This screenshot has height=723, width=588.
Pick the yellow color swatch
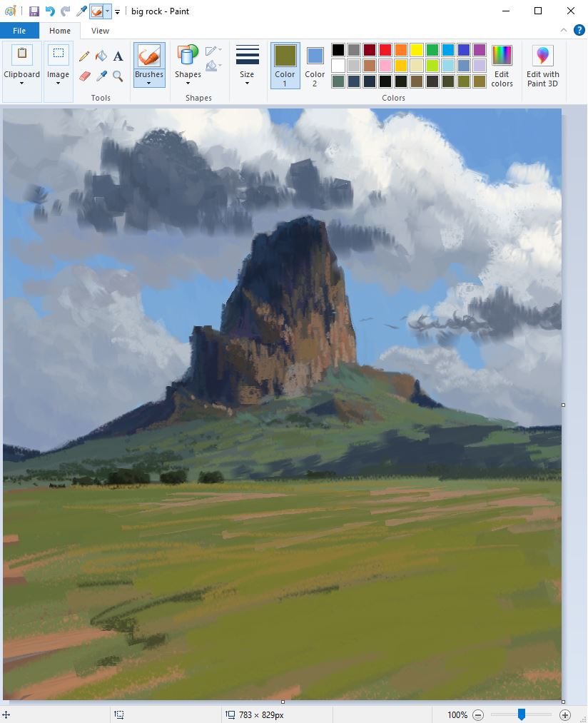coord(417,49)
